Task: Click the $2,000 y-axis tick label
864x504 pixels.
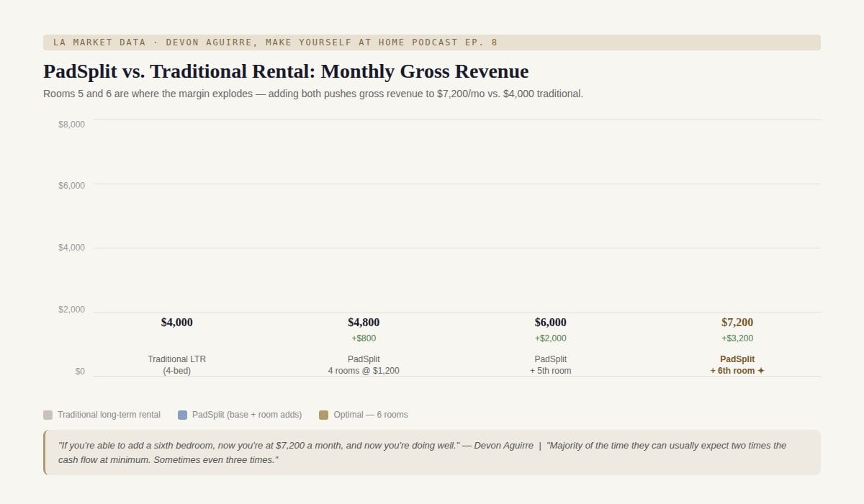Action: click(x=71, y=310)
